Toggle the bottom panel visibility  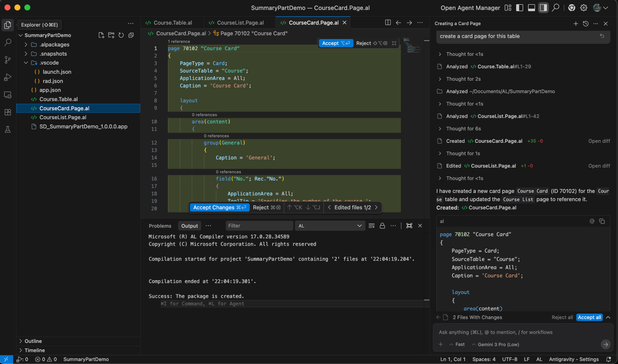coord(531,8)
